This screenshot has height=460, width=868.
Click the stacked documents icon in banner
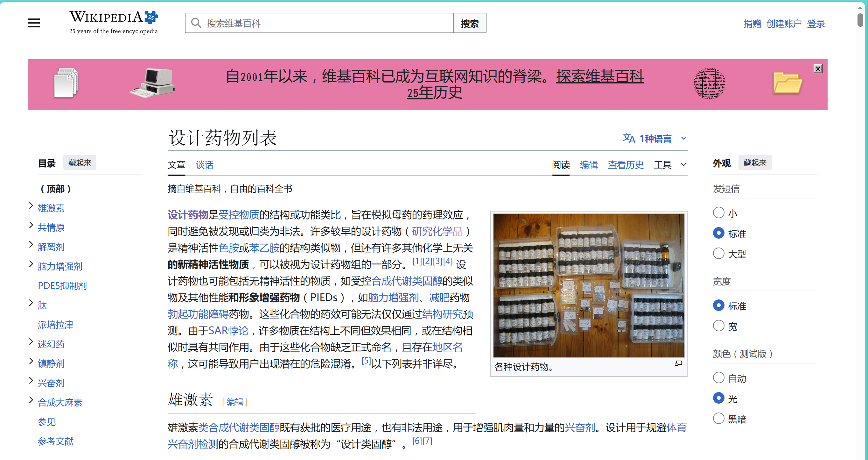tap(66, 83)
